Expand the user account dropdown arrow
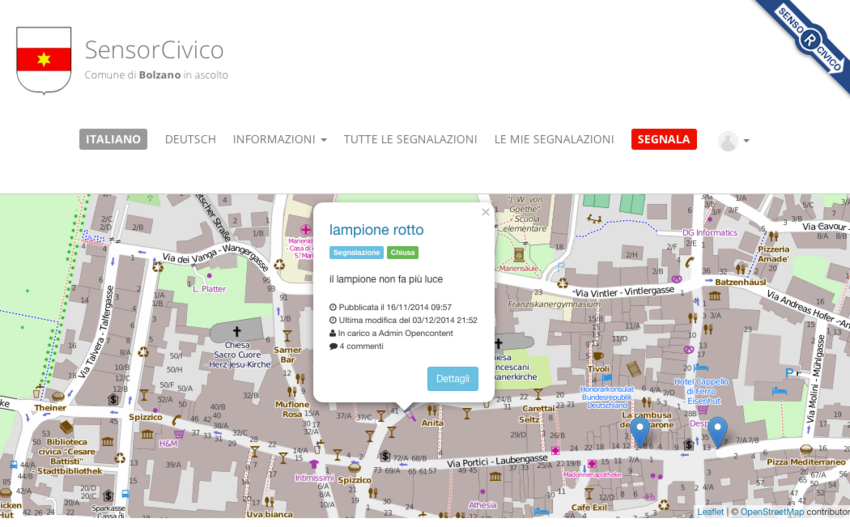 pyautogui.click(x=746, y=141)
